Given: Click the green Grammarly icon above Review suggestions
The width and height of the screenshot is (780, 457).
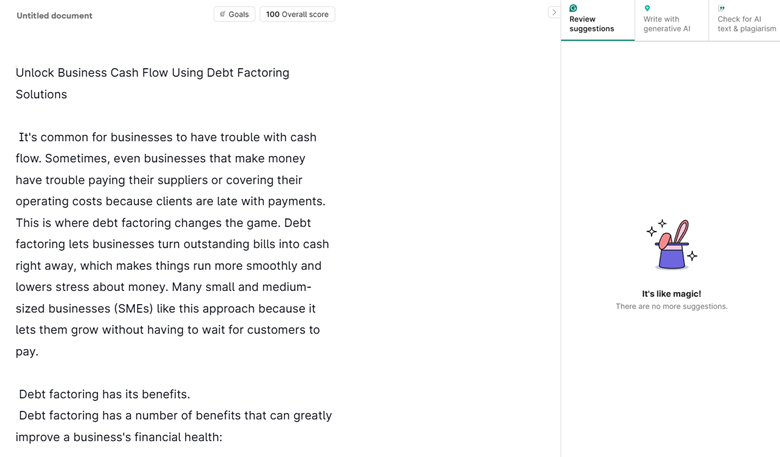Looking at the screenshot, I should [x=573, y=8].
